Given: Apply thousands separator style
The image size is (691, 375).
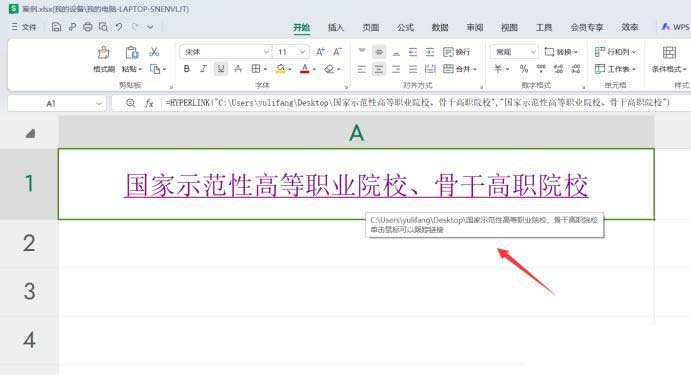Looking at the screenshot, I should click(541, 69).
